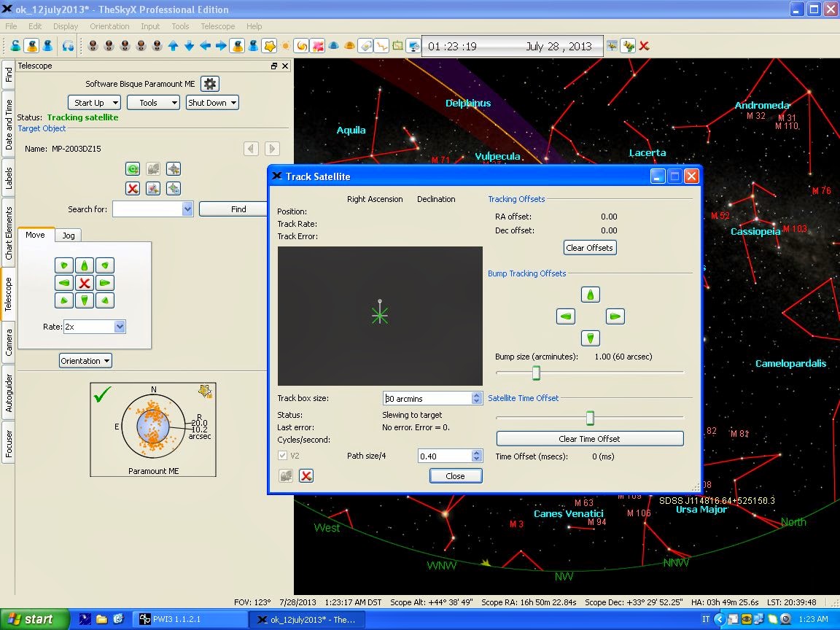This screenshot has height=630, width=840.
Task: Click next target object arrow
Action: (x=272, y=149)
